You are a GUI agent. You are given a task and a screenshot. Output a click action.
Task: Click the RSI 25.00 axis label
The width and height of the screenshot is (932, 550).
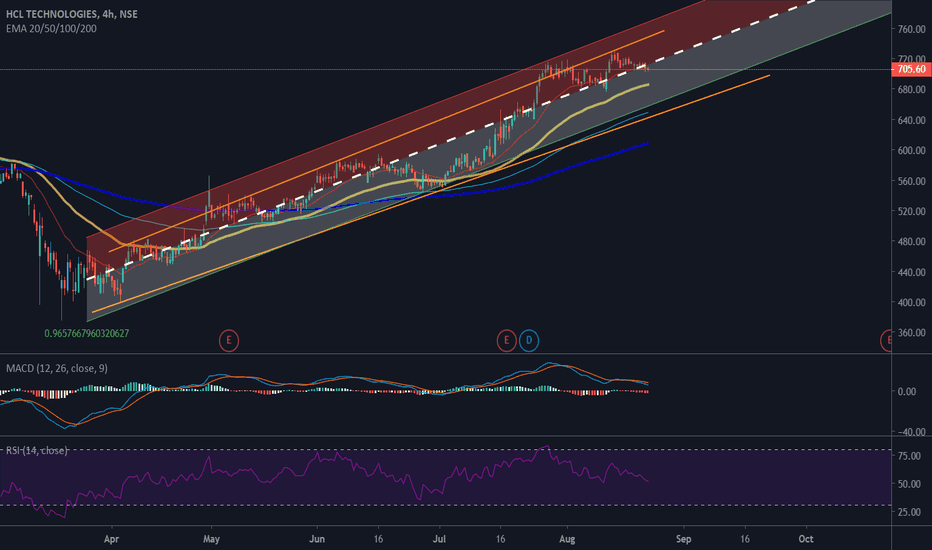pos(909,512)
